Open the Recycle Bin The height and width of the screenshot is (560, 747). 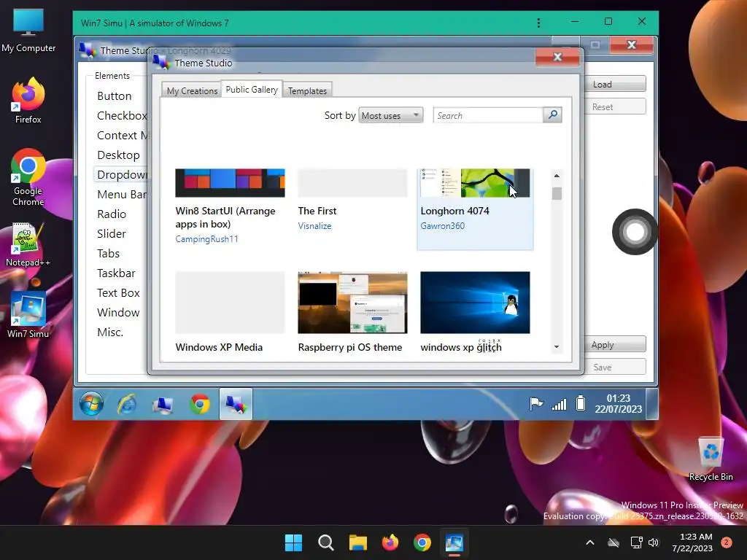pos(711,459)
